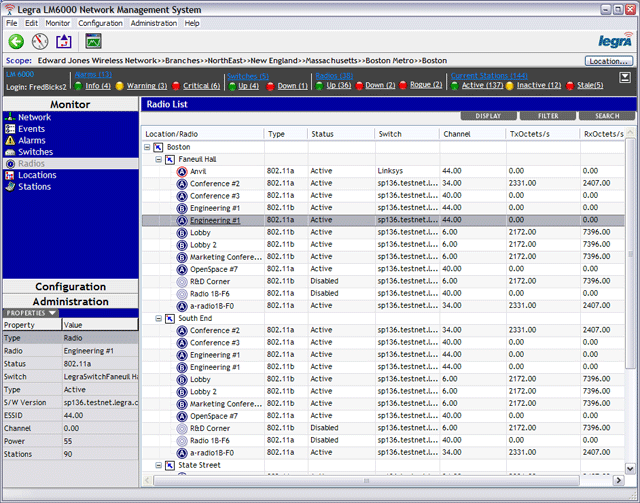This screenshot has height=503, width=640.
Task: Open the Warning (3) alarms link
Action: 147,86
